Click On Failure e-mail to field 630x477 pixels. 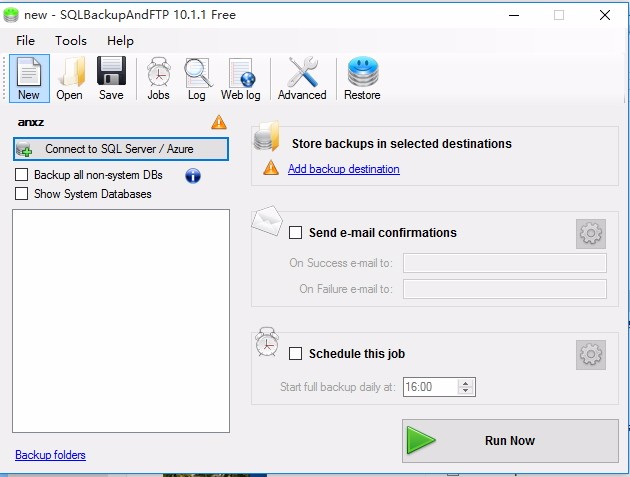click(x=505, y=289)
